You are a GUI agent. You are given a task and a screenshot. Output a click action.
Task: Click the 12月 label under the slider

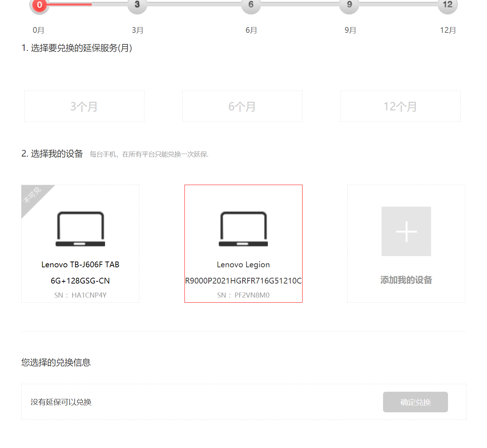448,30
